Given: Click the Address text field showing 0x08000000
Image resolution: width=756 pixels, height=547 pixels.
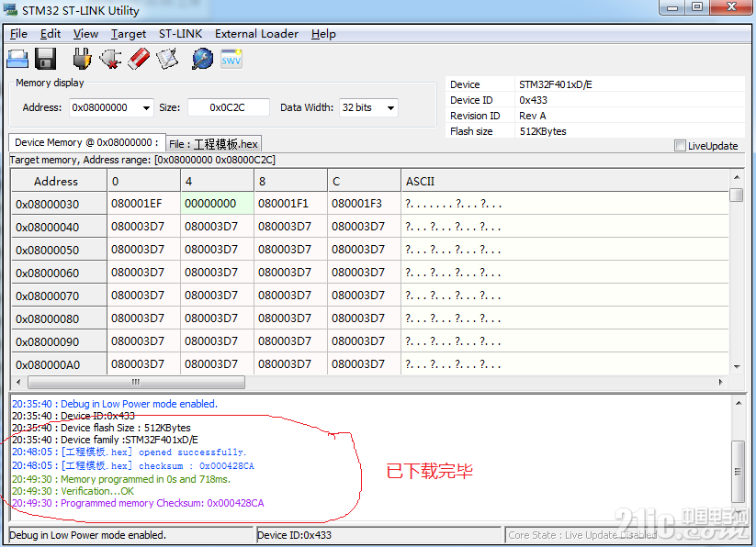Looking at the screenshot, I should (106, 108).
